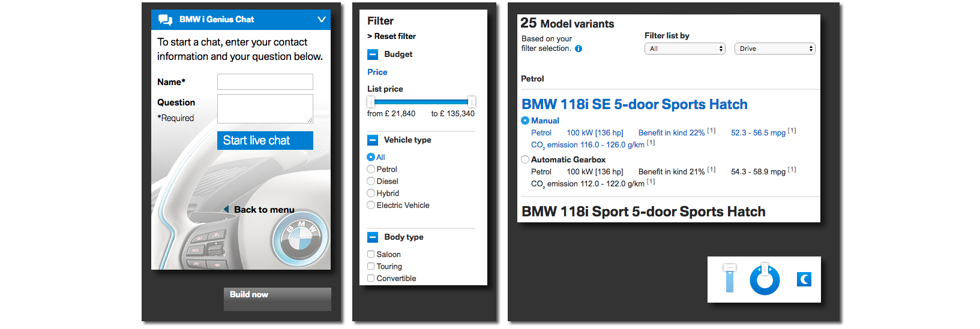Click the 52.3 - 56.5 mpg value
This screenshot has width=980, height=329.
coord(758,132)
